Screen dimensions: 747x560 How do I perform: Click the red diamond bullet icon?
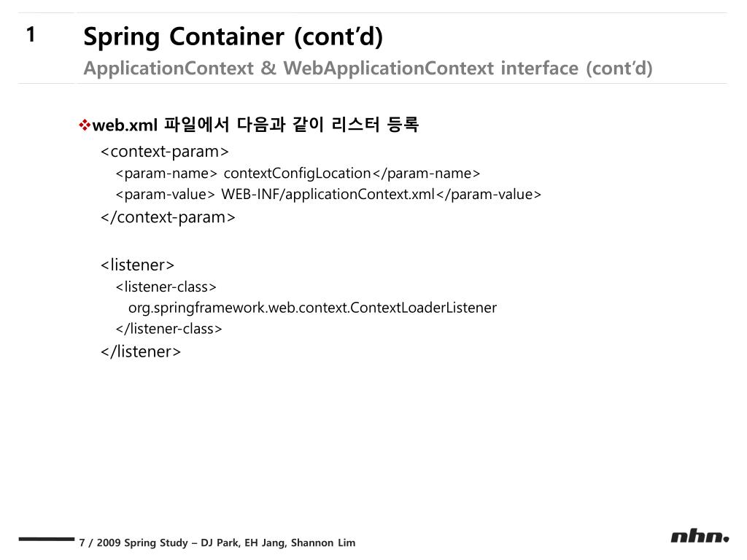point(85,125)
